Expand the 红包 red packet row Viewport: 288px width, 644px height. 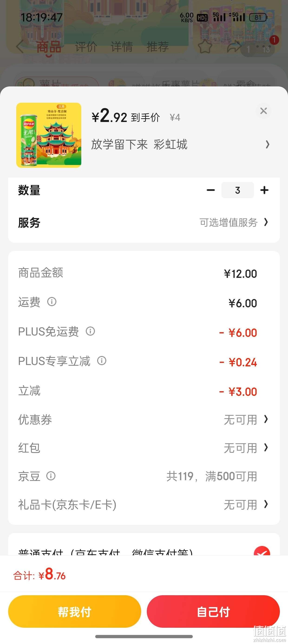pos(144,448)
